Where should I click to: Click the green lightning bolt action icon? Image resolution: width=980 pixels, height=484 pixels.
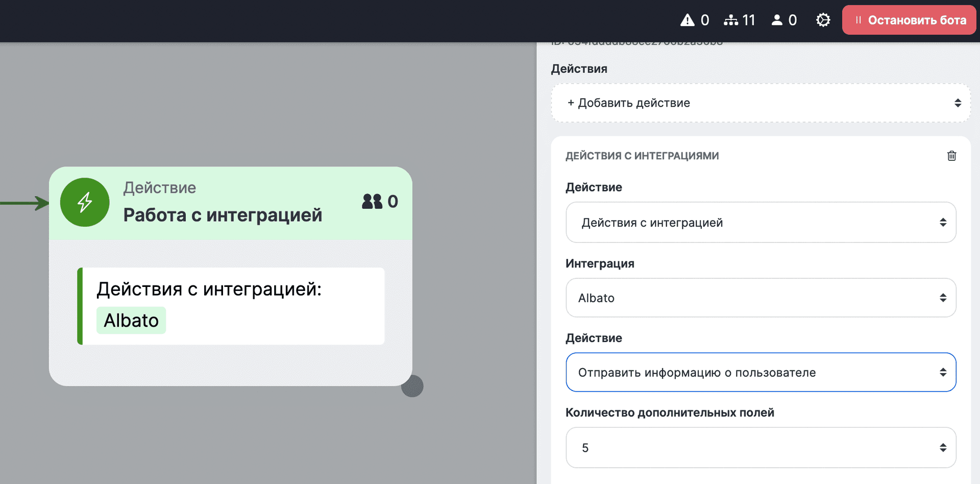(85, 202)
